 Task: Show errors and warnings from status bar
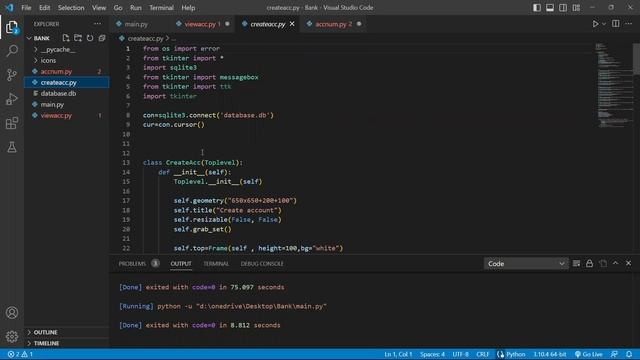pos(20,354)
